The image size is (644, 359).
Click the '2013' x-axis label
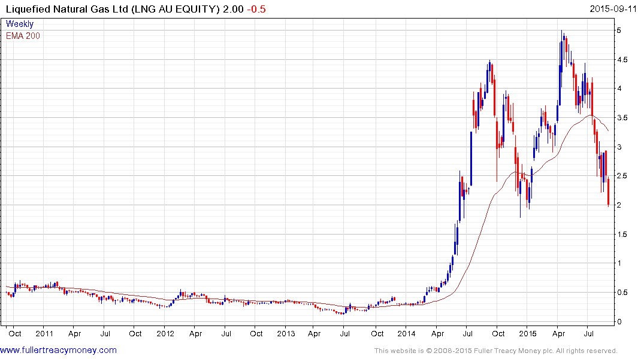click(286, 333)
